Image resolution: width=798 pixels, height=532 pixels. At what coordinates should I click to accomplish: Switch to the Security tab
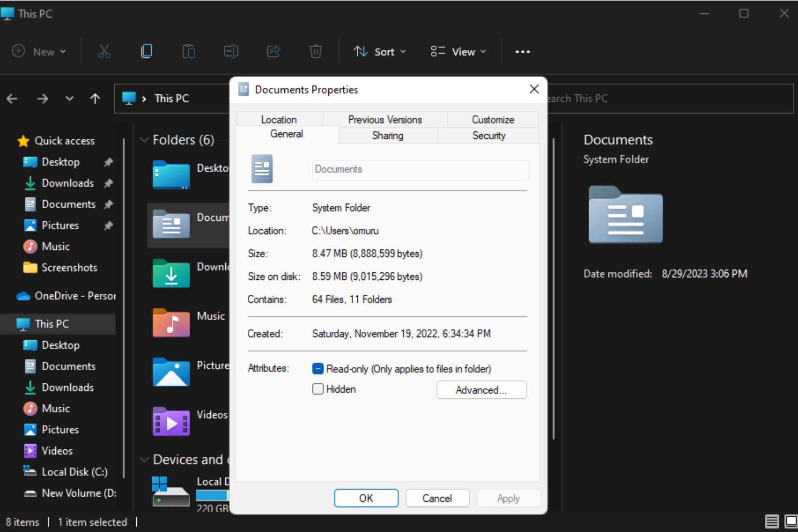[489, 135]
